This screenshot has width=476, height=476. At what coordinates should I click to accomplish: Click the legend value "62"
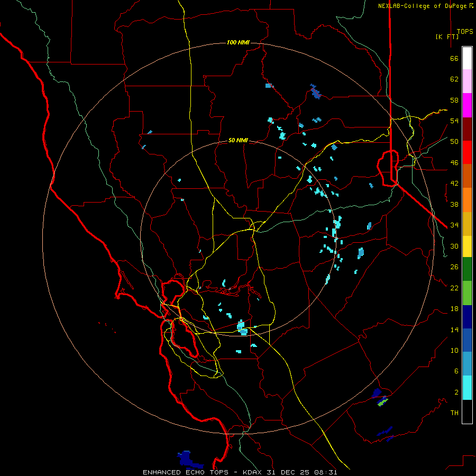coord(454,79)
